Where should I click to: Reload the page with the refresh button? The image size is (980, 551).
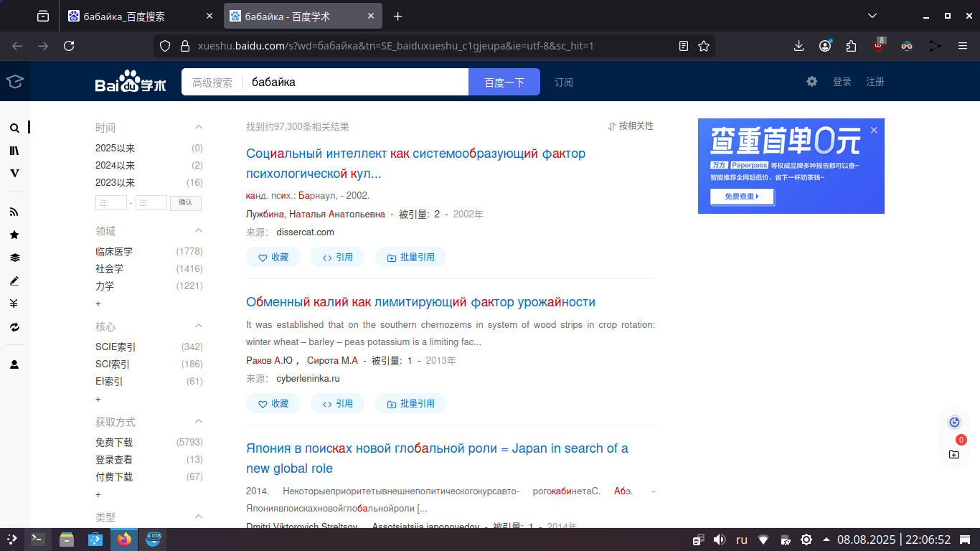[x=69, y=46]
